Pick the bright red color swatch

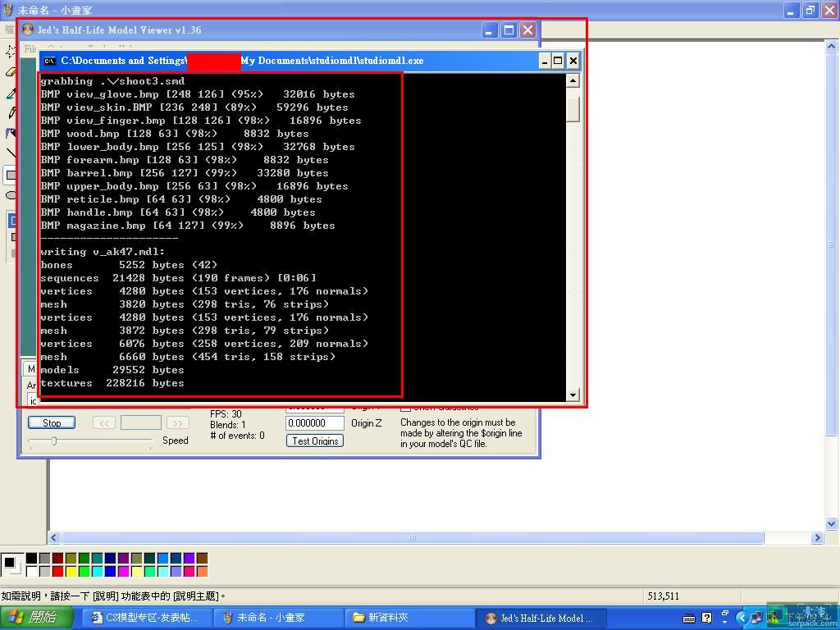[x=58, y=571]
